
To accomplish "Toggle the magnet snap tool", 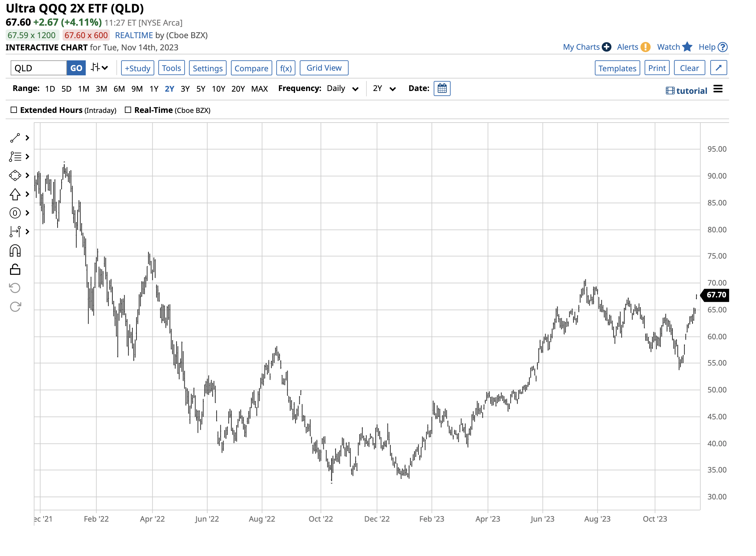I will pyautogui.click(x=15, y=250).
